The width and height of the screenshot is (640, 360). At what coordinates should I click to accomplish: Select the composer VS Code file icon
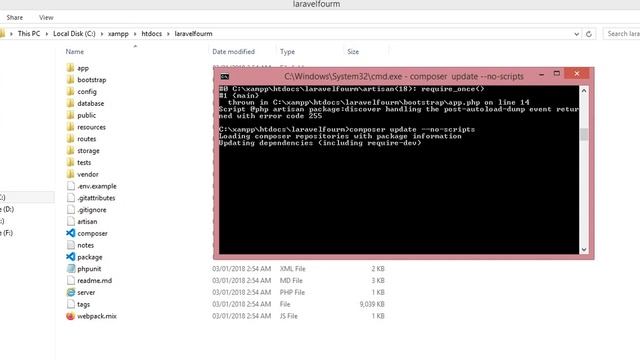coord(71,233)
